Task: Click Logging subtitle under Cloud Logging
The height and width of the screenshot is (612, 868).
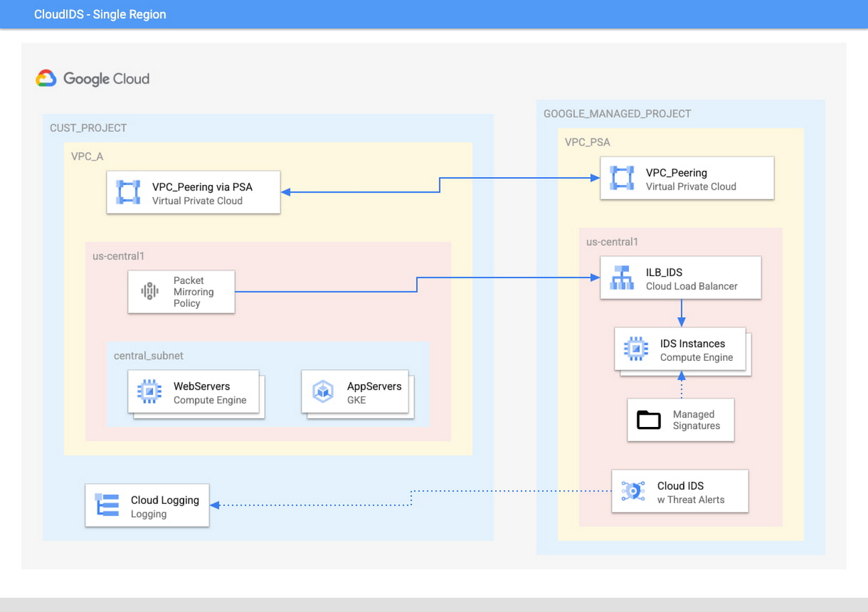Action: click(x=148, y=514)
